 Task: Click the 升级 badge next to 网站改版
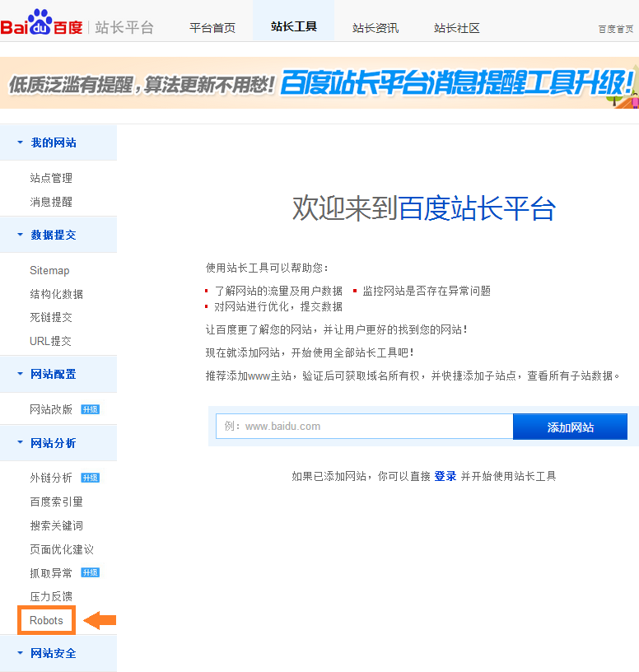(90, 409)
